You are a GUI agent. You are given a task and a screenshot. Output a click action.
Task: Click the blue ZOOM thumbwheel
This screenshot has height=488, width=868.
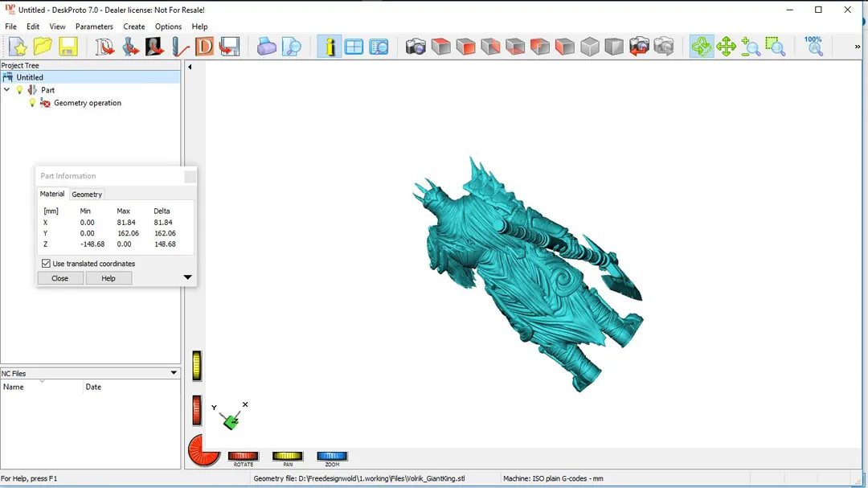[332, 456]
